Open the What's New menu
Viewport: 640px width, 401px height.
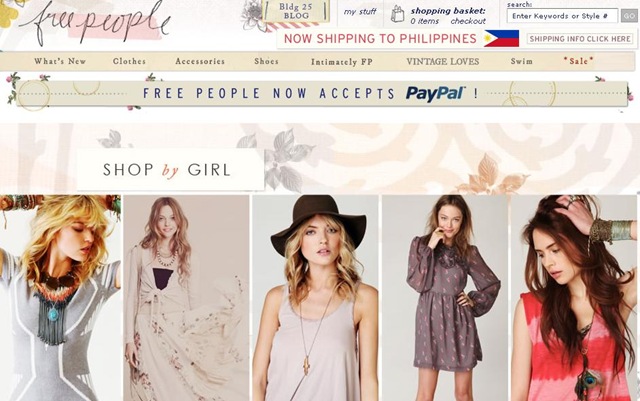60,61
